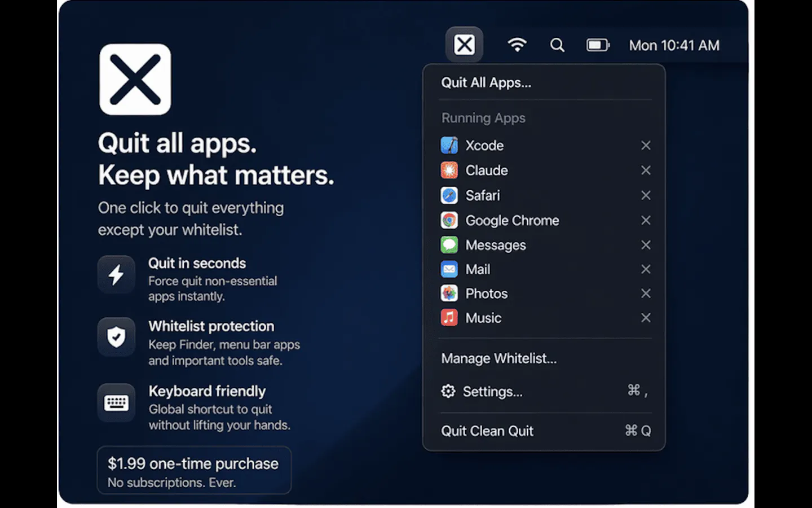This screenshot has width=812, height=508.
Task: Click the ⌘, shortcut beside Settings
Action: coord(638,391)
